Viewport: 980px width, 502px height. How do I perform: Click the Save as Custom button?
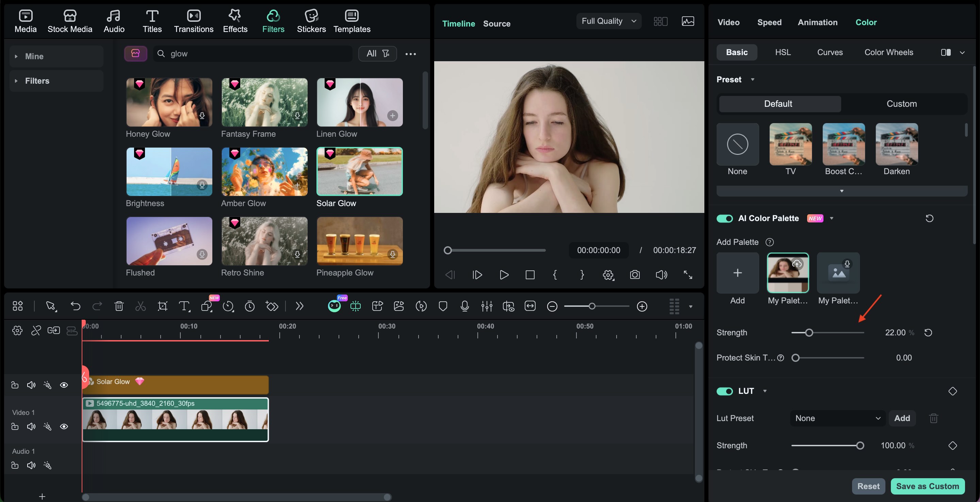coord(927,486)
